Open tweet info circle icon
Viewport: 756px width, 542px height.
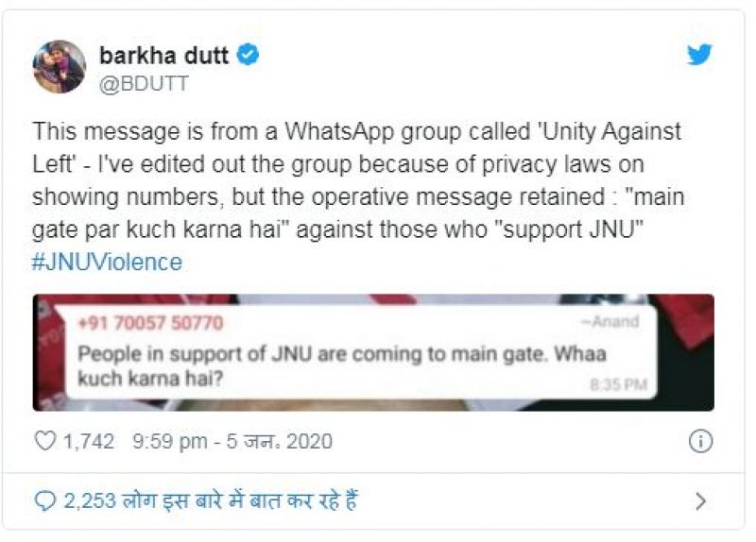click(700, 441)
